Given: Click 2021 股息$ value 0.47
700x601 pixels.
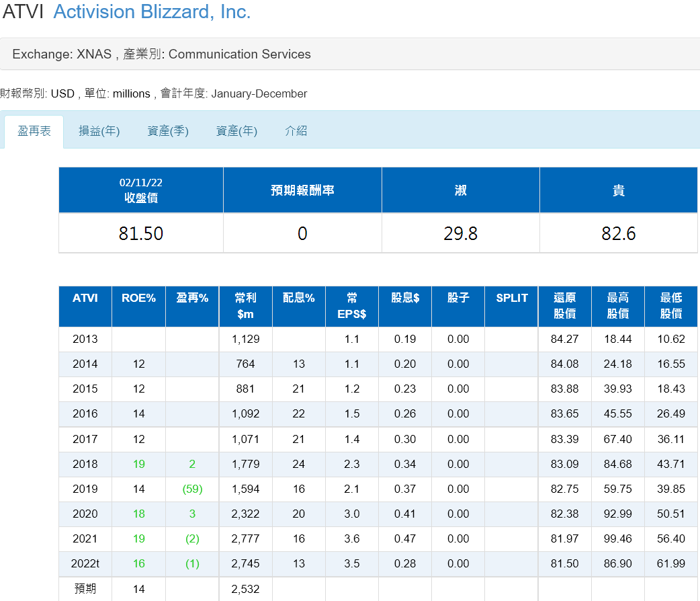Looking at the screenshot, I should coord(405,539).
